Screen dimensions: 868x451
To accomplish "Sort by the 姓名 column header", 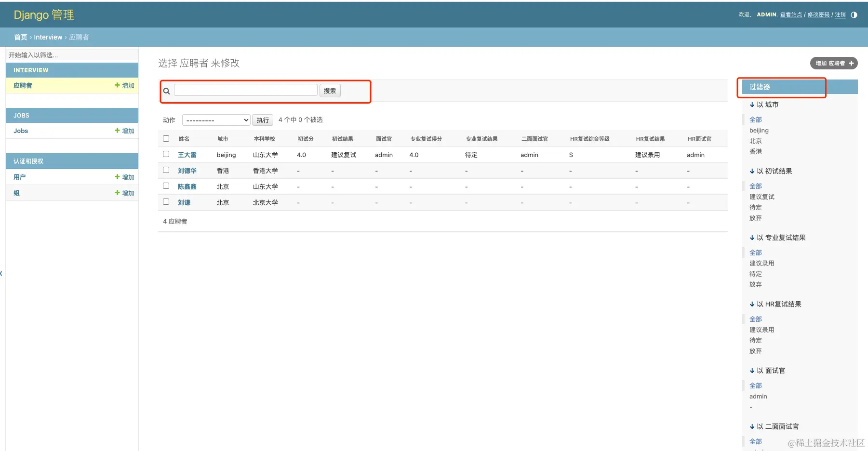I will point(184,139).
